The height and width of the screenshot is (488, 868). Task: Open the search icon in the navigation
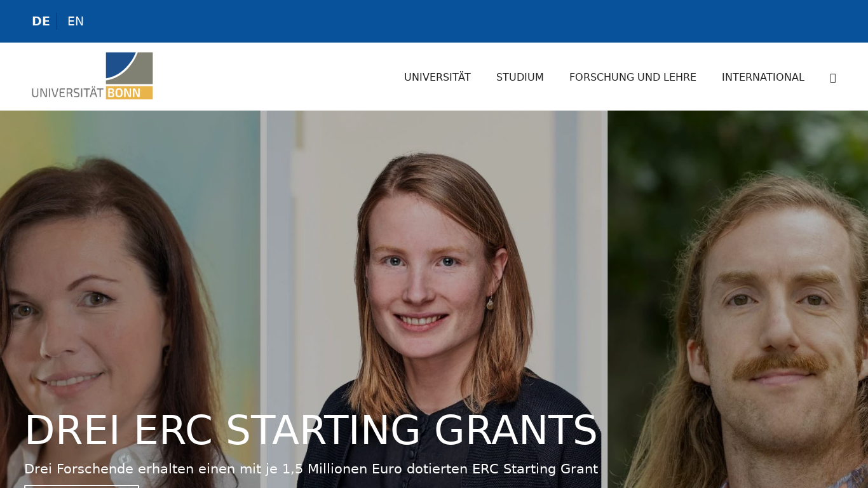tap(832, 78)
